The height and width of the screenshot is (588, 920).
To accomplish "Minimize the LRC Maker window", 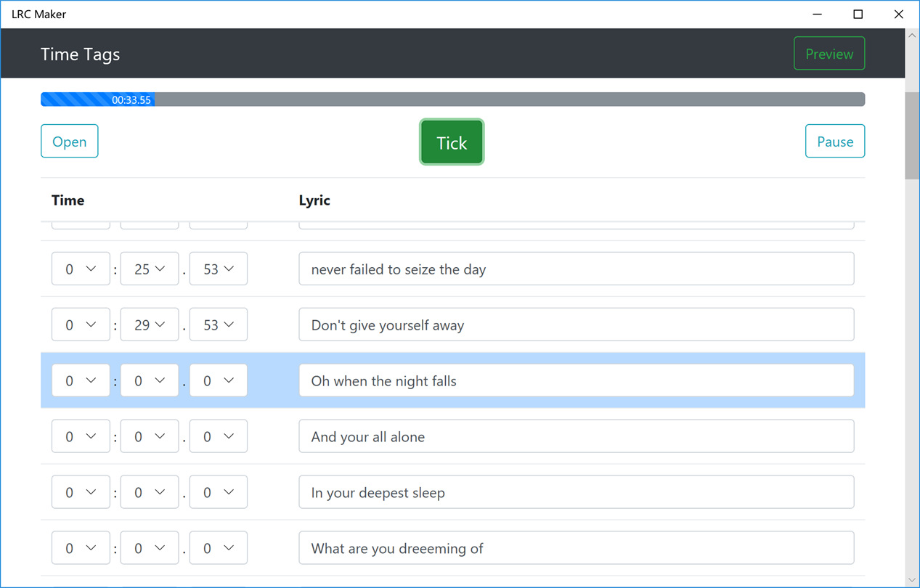I will [818, 14].
